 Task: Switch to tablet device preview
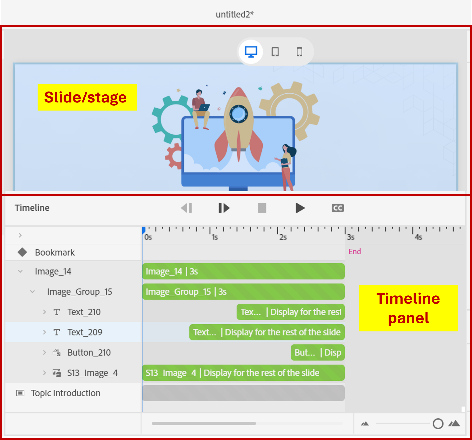pyautogui.click(x=275, y=52)
